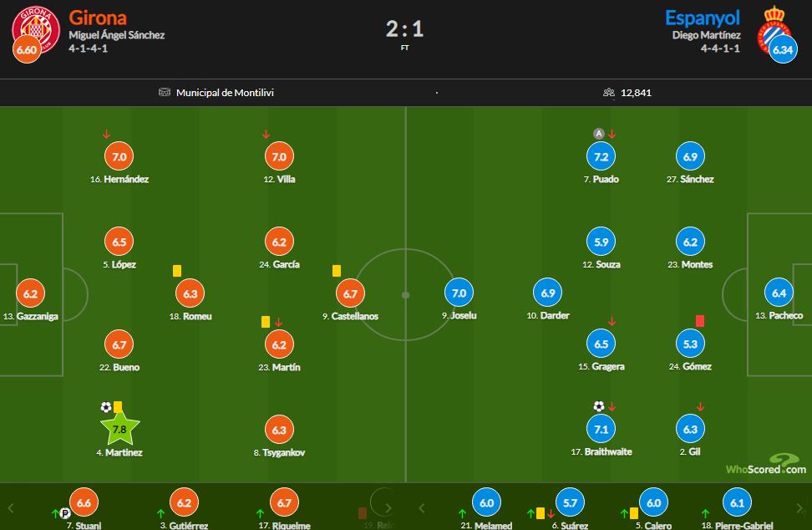The width and height of the screenshot is (812, 530).
Task: Click Martinez's green star rating badge
Action: [x=119, y=429]
